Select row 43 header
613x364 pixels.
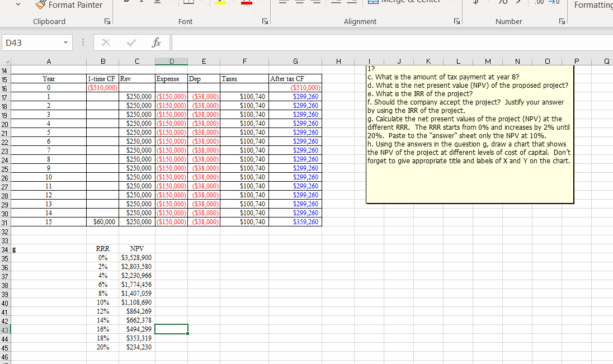coord(4,330)
